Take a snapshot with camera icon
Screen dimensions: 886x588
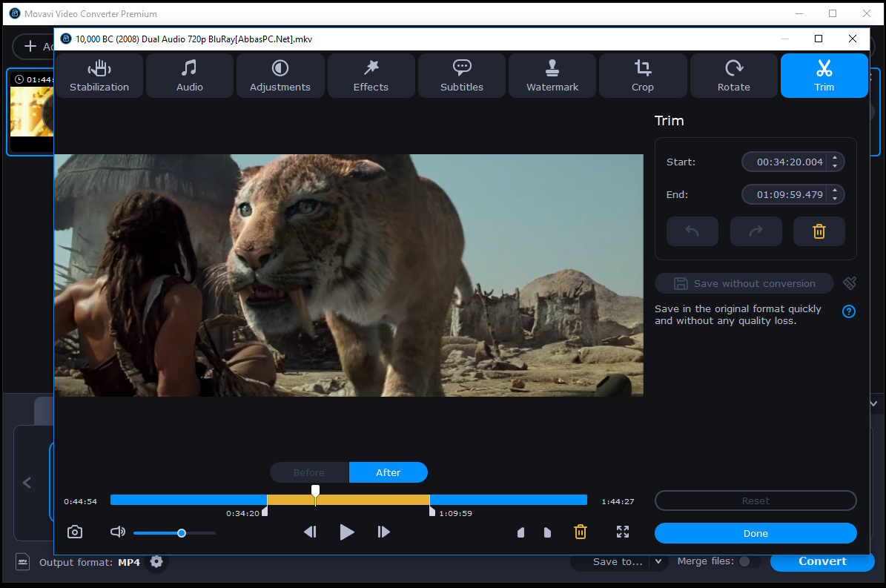coord(75,532)
